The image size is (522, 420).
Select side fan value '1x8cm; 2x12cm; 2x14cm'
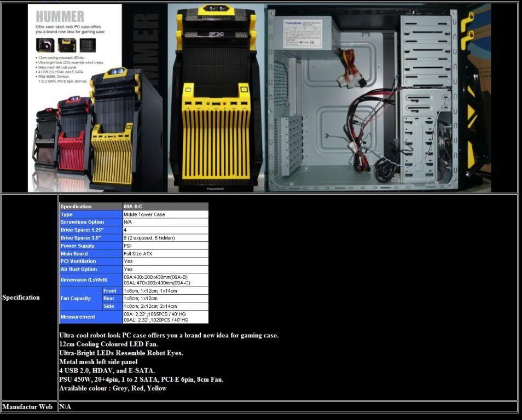pos(150,306)
